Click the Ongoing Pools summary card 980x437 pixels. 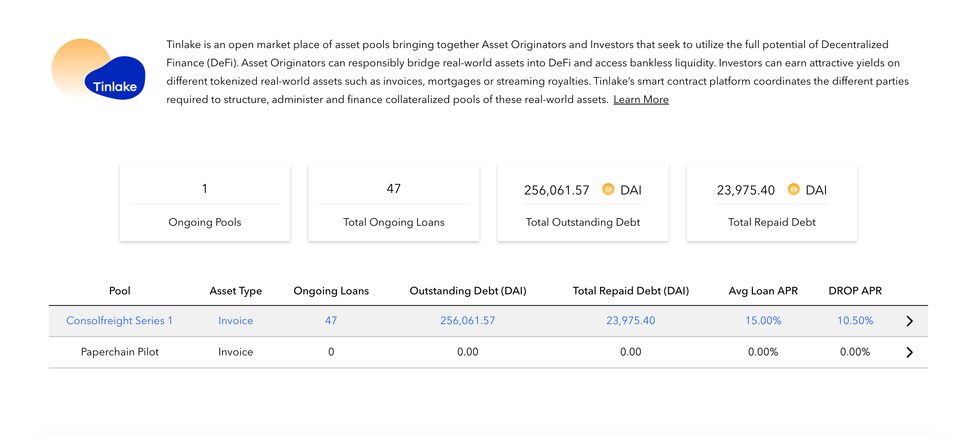point(205,203)
